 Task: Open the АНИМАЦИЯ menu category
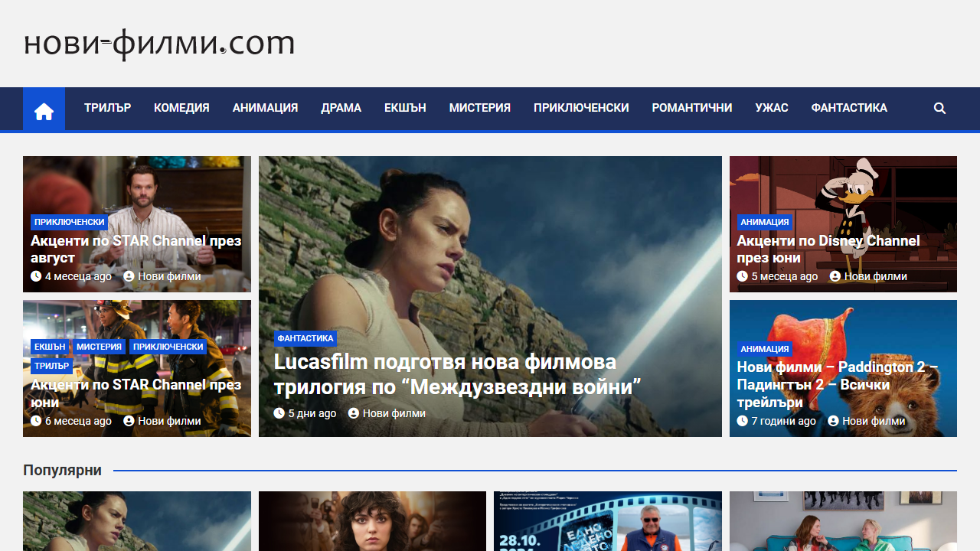click(x=265, y=108)
